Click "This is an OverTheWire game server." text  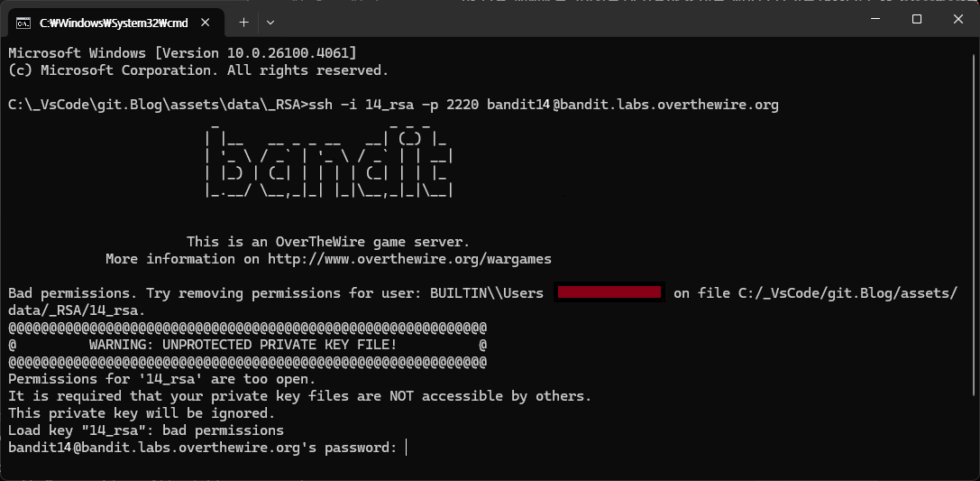328,242
